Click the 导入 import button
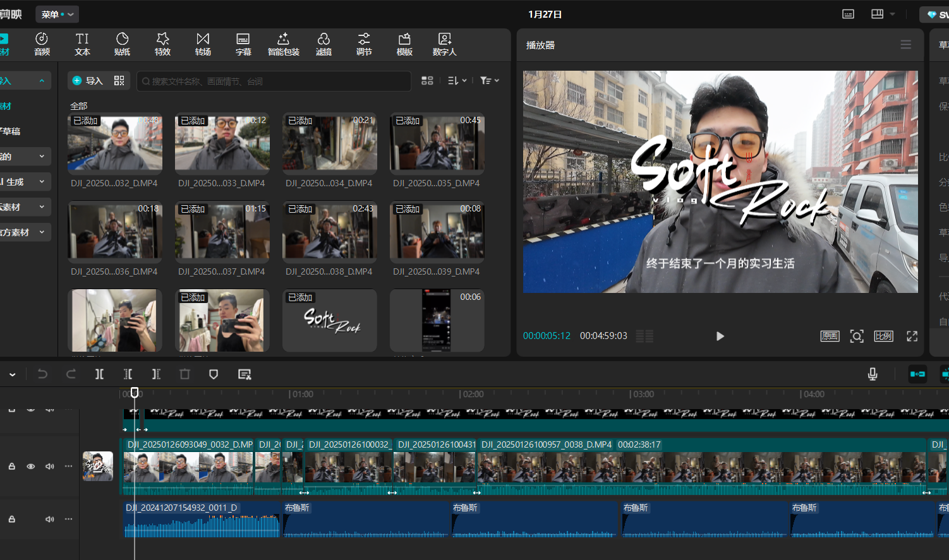 pyautogui.click(x=88, y=81)
